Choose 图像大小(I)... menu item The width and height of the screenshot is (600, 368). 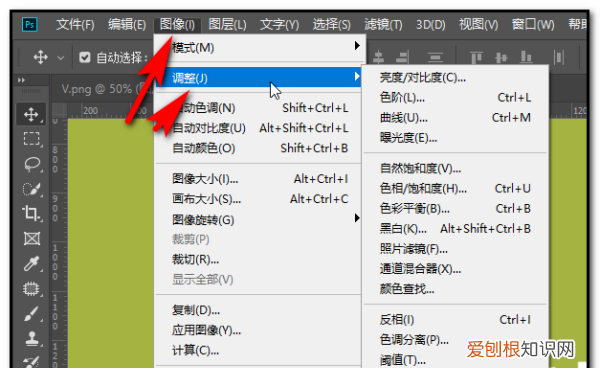tap(258, 179)
